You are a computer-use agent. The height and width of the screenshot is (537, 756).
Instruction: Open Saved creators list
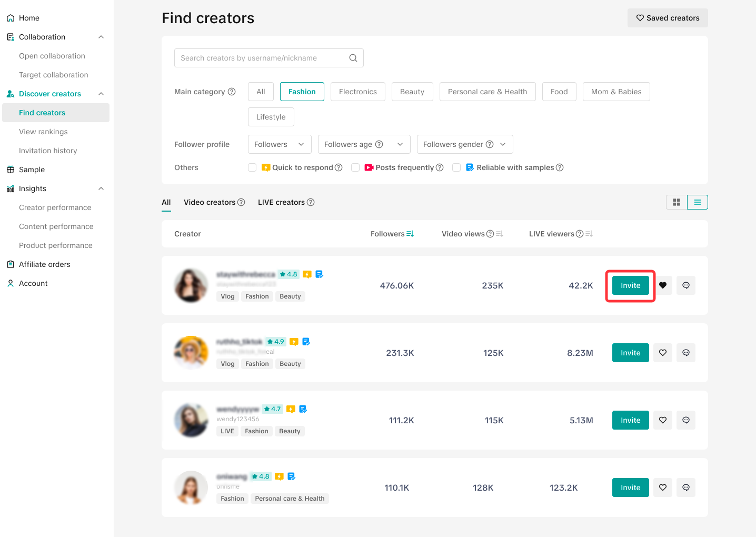pos(668,18)
